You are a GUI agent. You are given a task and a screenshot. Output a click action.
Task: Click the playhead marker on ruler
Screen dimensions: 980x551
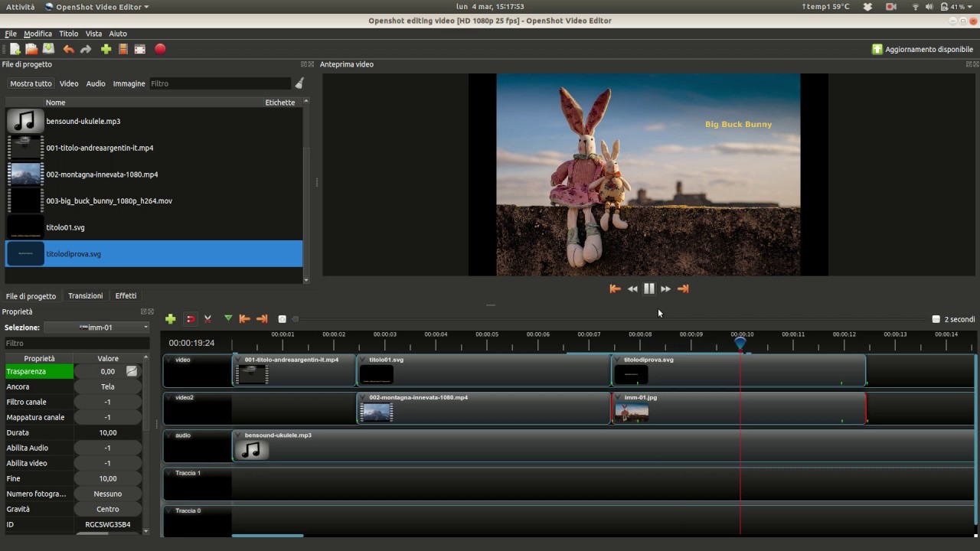point(740,344)
